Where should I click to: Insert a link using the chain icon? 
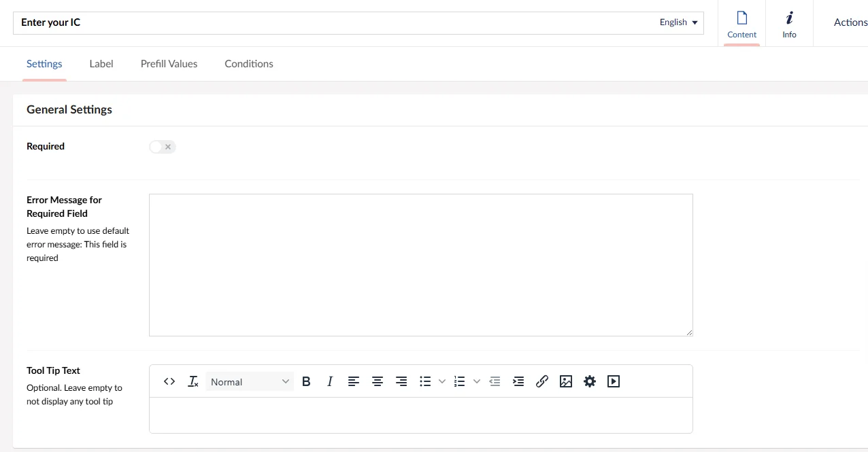coord(542,382)
